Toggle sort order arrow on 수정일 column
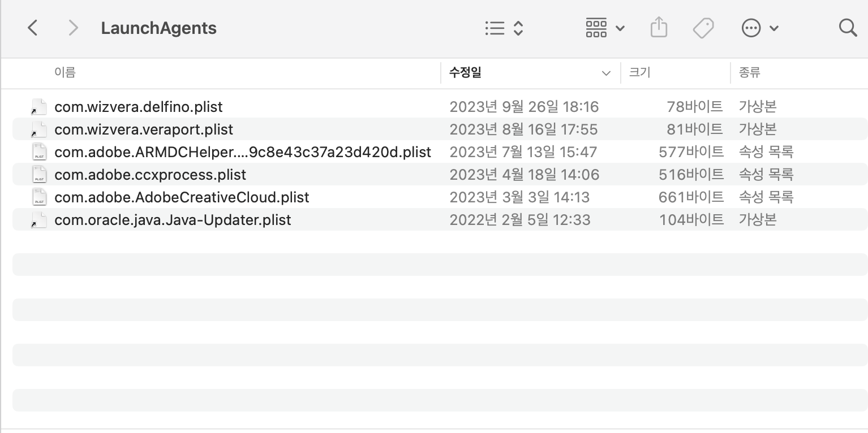This screenshot has width=868, height=433. click(x=606, y=73)
